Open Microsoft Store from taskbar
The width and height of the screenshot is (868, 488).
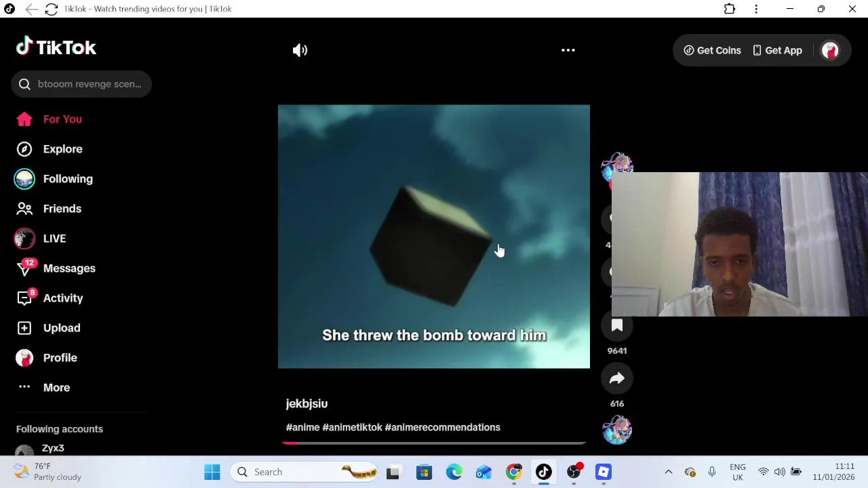pos(424,472)
